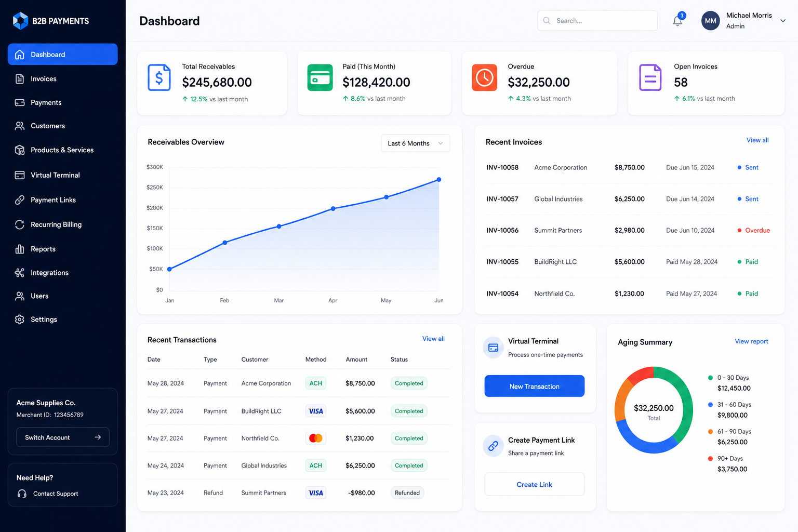Click the Dashboard home icon in sidebar
The height and width of the screenshot is (532, 798).
(x=20, y=55)
